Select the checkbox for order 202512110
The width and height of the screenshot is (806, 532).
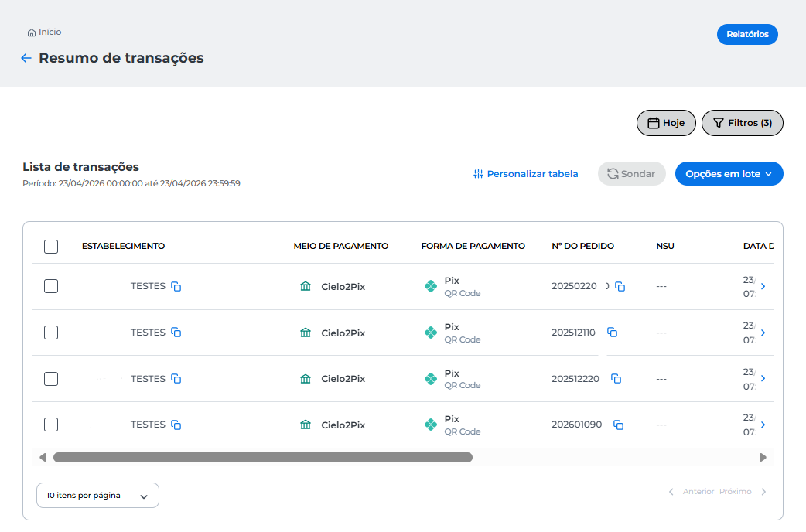(51, 332)
